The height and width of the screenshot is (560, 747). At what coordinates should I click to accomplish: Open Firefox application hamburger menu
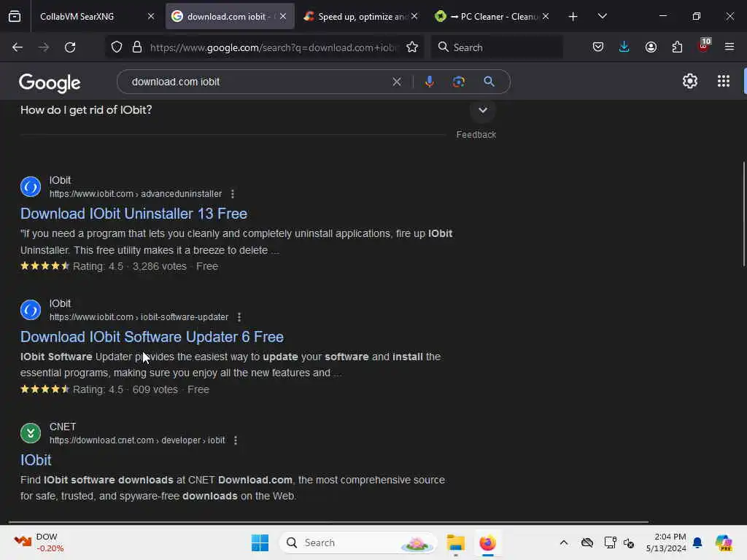(x=729, y=47)
